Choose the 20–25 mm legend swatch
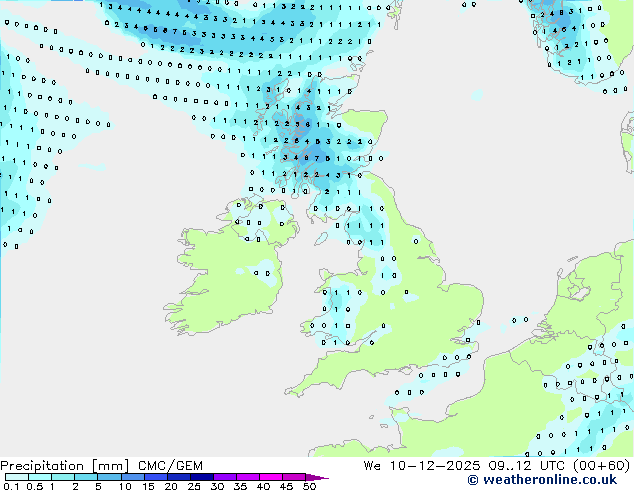This screenshot has width=634, height=490. click(179, 477)
